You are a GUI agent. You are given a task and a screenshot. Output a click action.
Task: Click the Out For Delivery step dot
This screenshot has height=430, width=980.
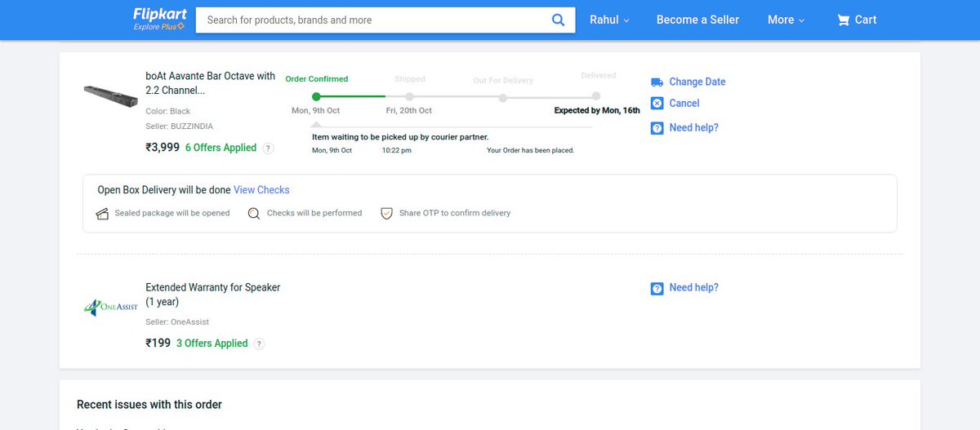point(503,98)
